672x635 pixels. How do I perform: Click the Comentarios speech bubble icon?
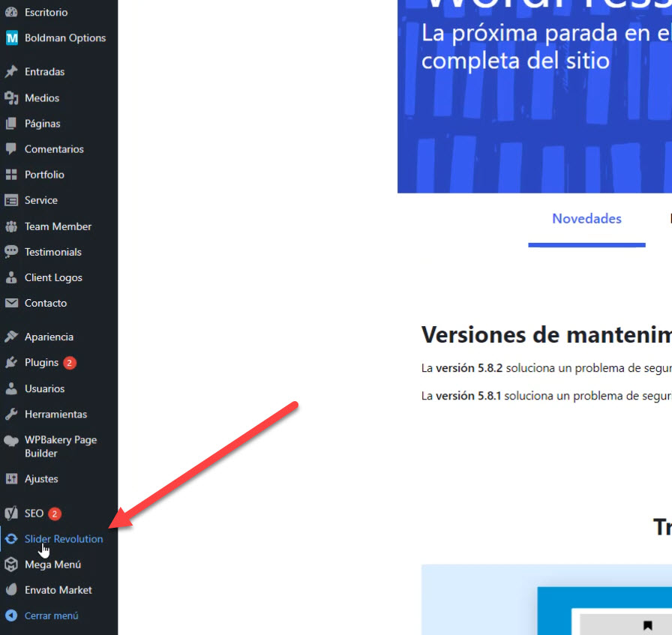coord(11,149)
